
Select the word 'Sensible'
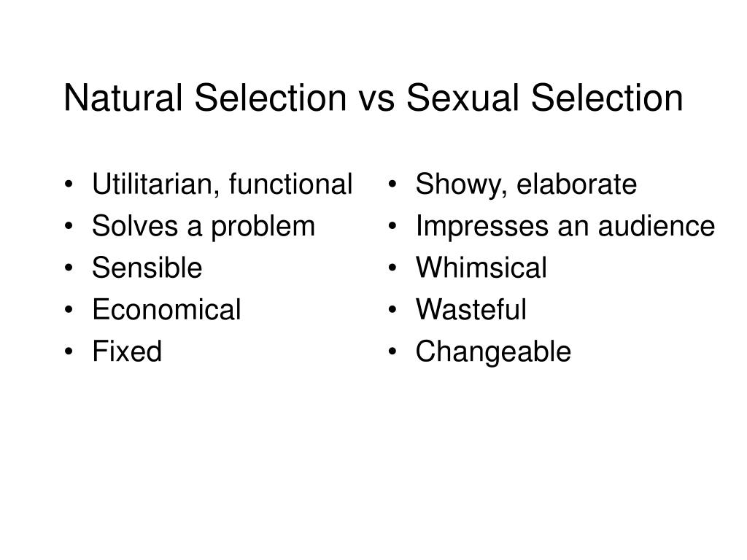point(147,268)
